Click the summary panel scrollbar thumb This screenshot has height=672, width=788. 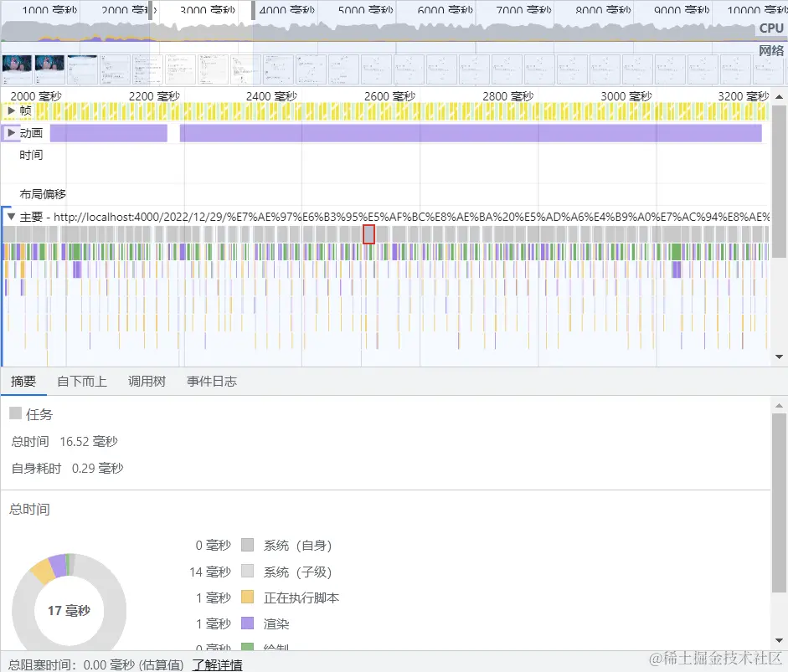point(779,503)
